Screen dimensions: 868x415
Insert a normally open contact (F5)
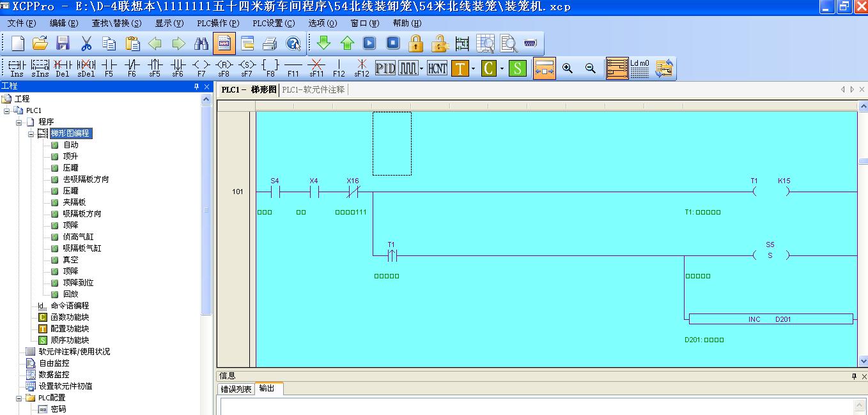(109, 67)
